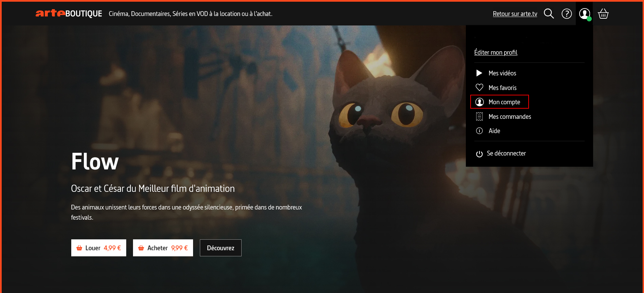Toggle the user profile icon in header
Viewport: 644px width, 293px height.
coord(584,14)
